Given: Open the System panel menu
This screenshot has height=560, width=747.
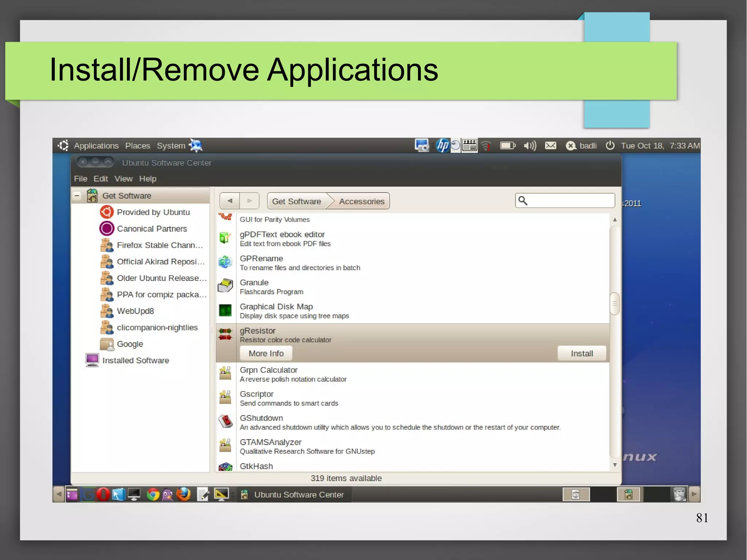Looking at the screenshot, I should click(x=171, y=146).
